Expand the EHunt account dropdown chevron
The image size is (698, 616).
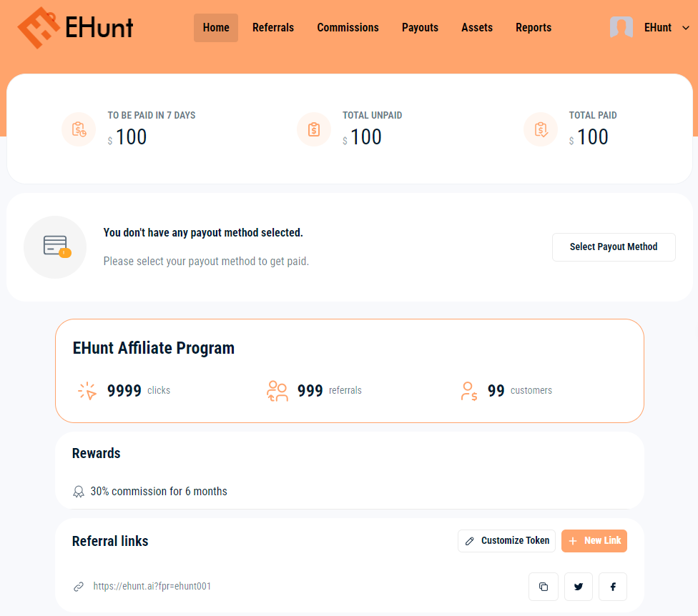685,28
